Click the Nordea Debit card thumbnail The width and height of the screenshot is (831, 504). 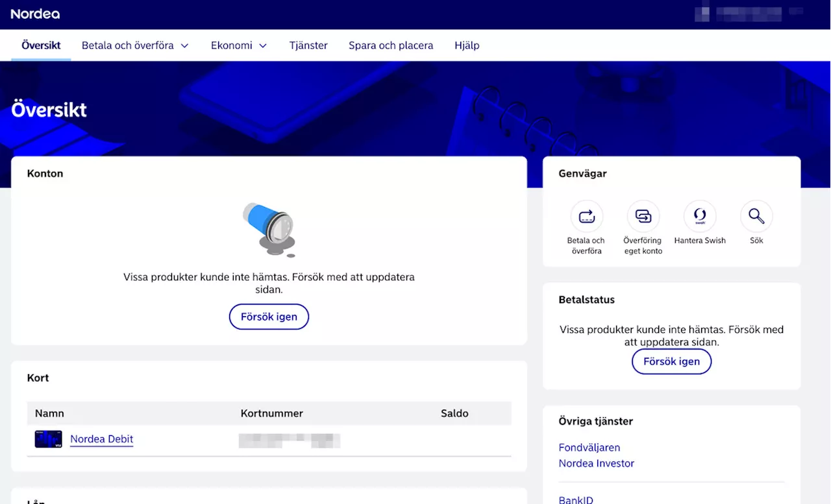point(48,439)
